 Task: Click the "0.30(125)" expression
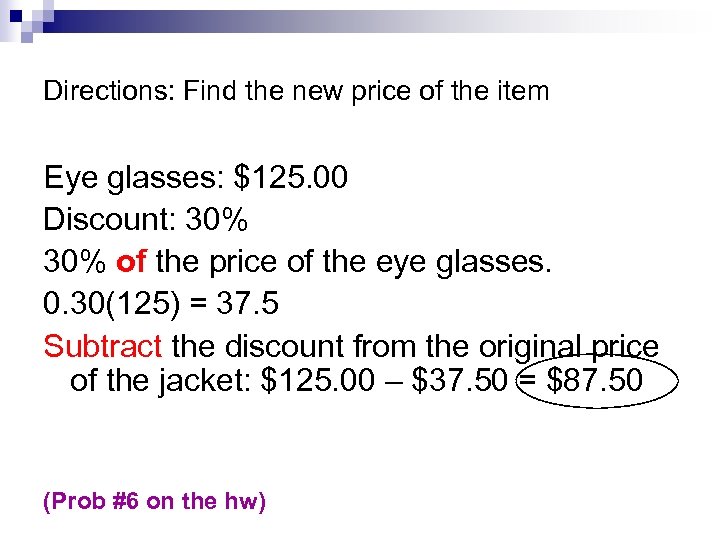click(x=122, y=304)
